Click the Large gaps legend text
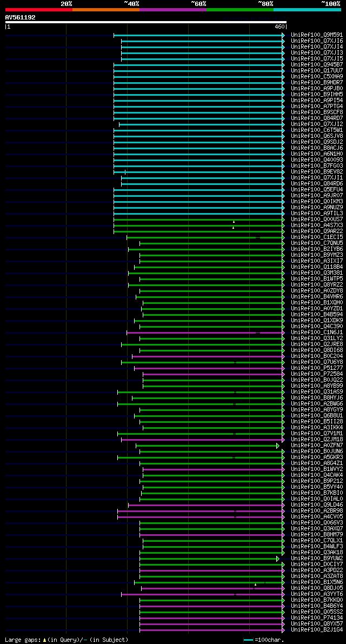Viewport: 346px width, 644px height. pos(66,640)
